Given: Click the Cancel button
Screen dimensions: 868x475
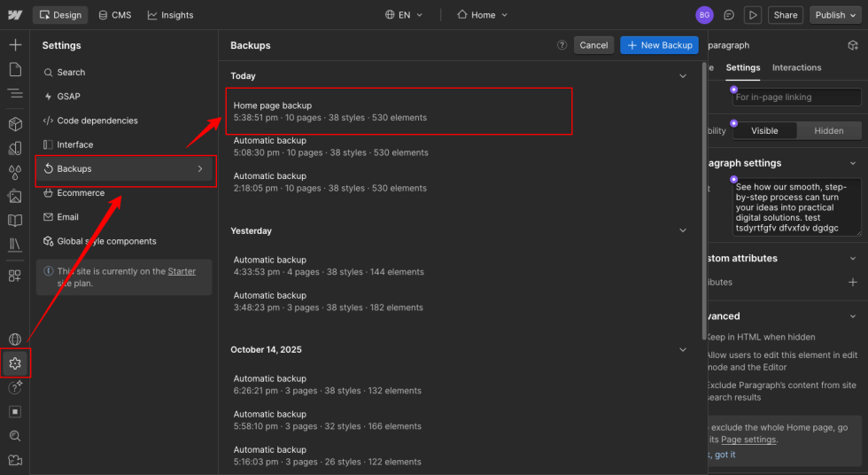Looking at the screenshot, I should pyautogui.click(x=593, y=45).
